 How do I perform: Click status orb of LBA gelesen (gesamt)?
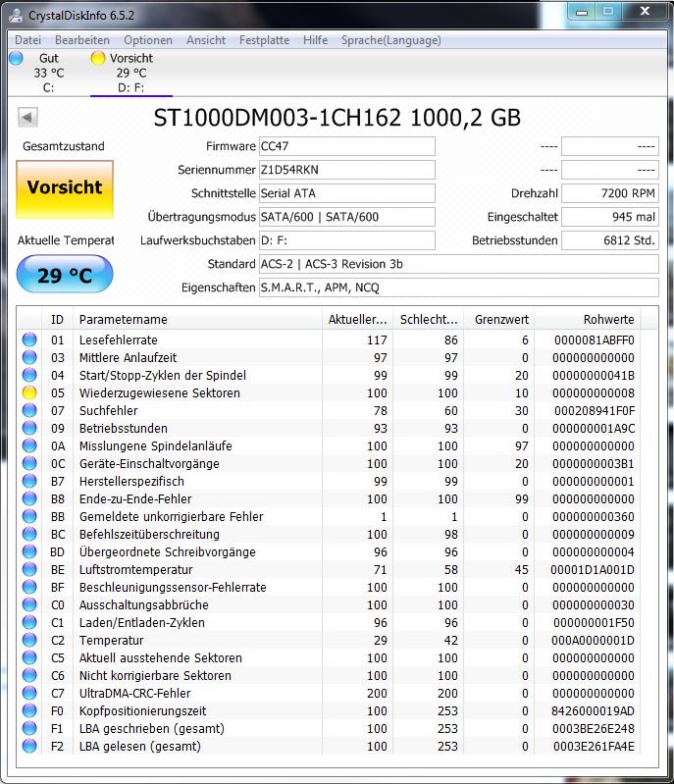(x=29, y=746)
